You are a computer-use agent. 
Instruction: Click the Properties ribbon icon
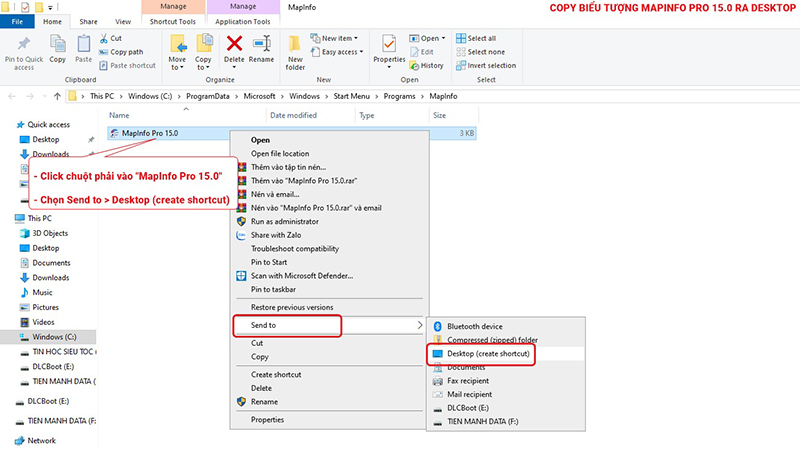tap(389, 44)
